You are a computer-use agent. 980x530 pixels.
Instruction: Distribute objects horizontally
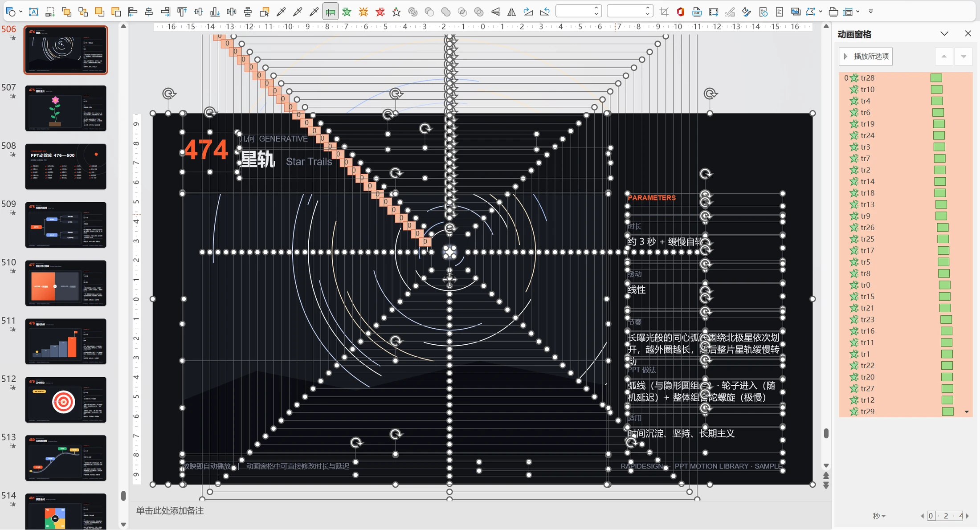point(231,12)
